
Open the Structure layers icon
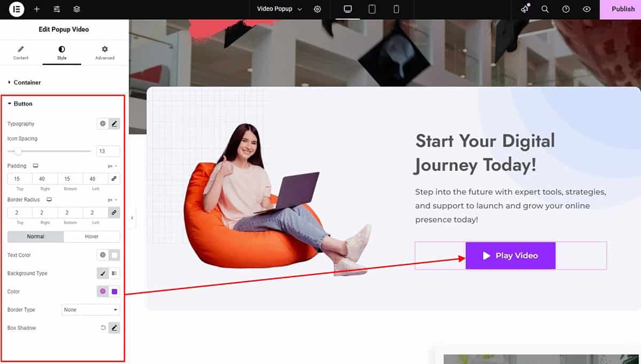(77, 9)
